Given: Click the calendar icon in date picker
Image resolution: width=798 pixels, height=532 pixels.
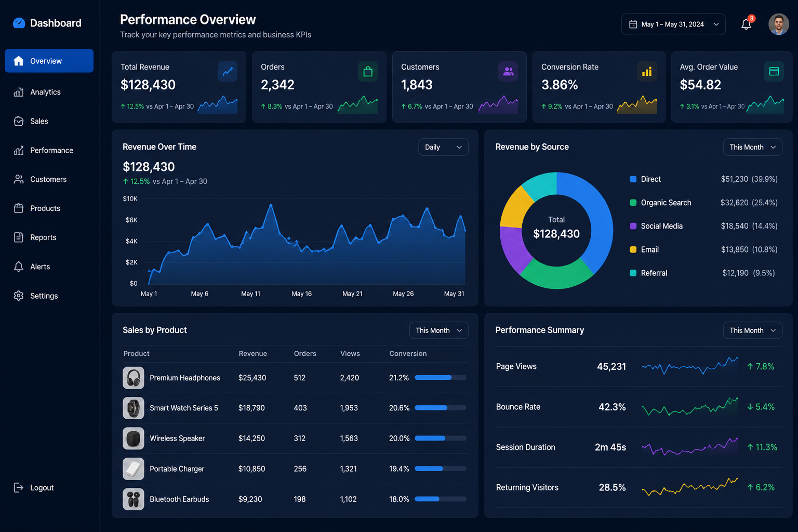Looking at the screenshot, I should 633,24.
